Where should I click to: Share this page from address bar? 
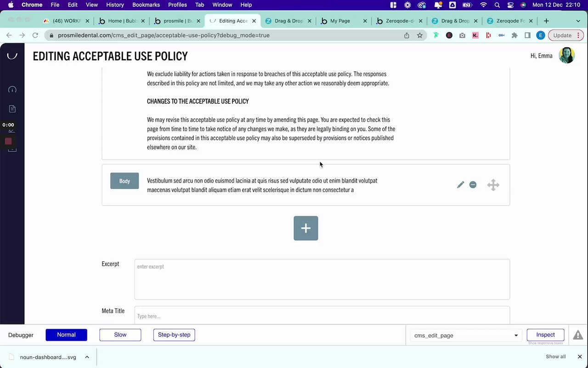[407, 35]
